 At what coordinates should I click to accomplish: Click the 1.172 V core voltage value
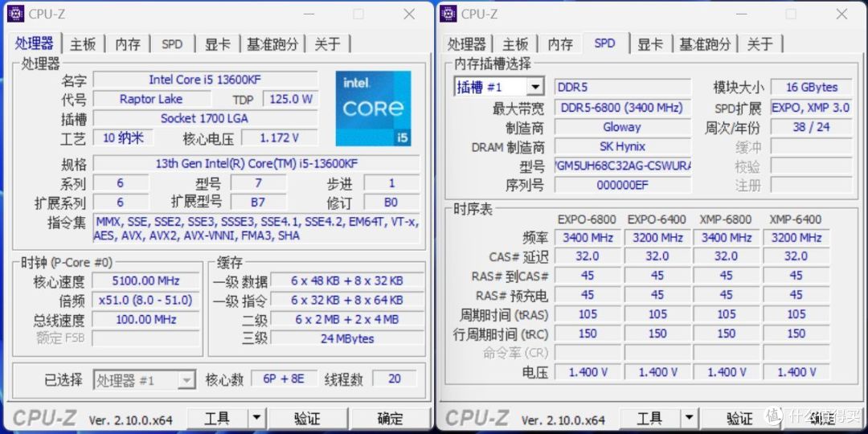click(x=280, y=138)
